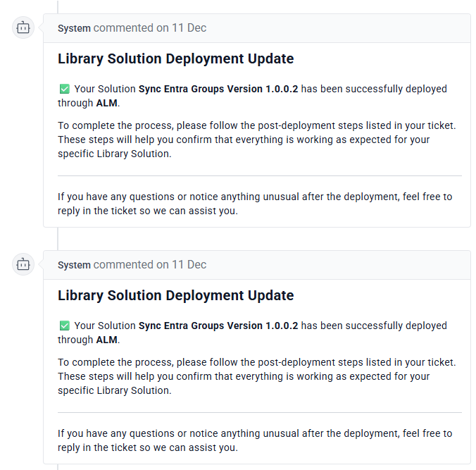Image resolution: width=476 pixels, height=470 pixels.
Task: Click the post-deployment steps paragraph in the second comment
Action: tap(256, 376)
